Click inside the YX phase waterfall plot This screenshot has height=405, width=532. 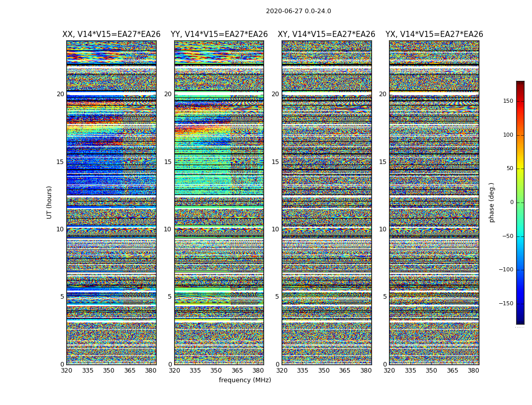[x=434, y=202]
